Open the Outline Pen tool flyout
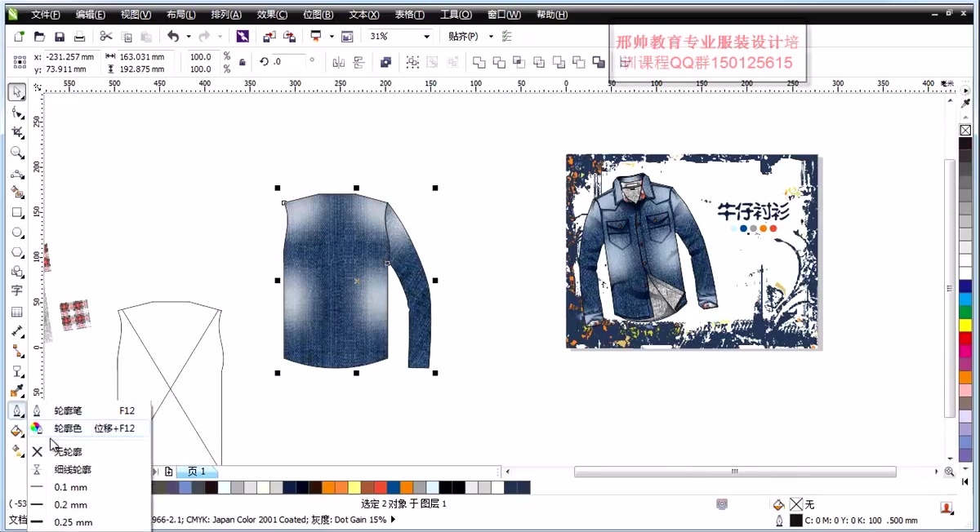This screenshot has width=980, height=532. [16, 411]
